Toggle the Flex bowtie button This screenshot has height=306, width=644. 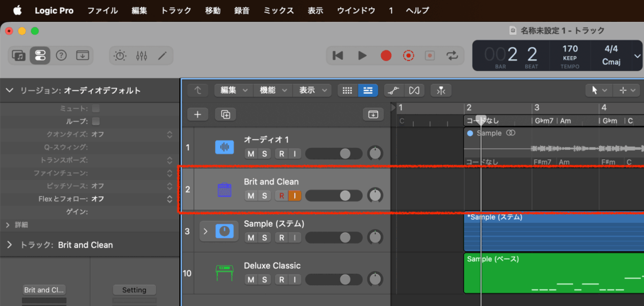click(414, 91)
